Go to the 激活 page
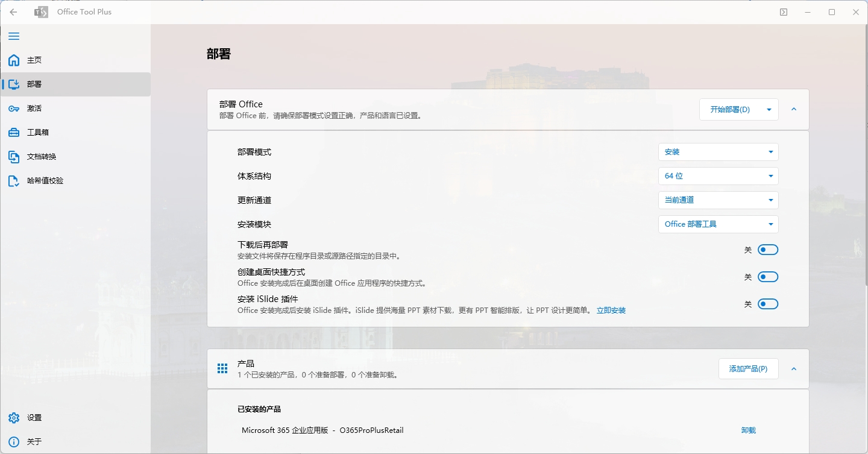868x454 pixels. pos(75,109)
